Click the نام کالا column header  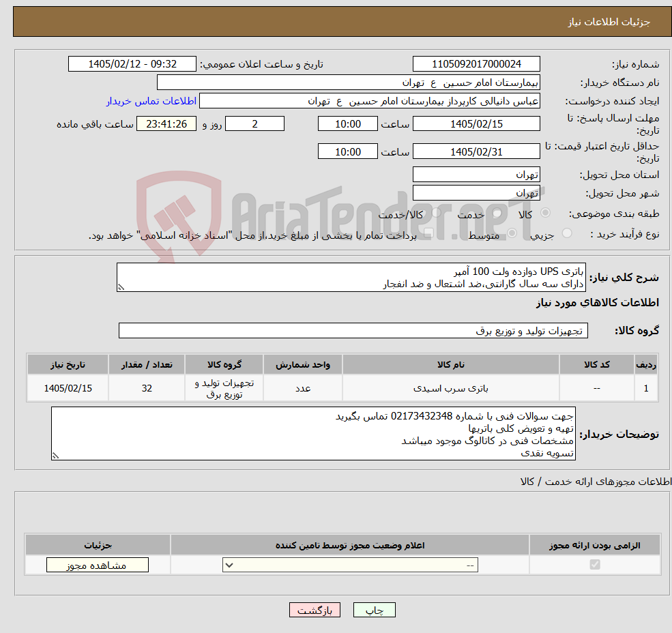(450, 365)
